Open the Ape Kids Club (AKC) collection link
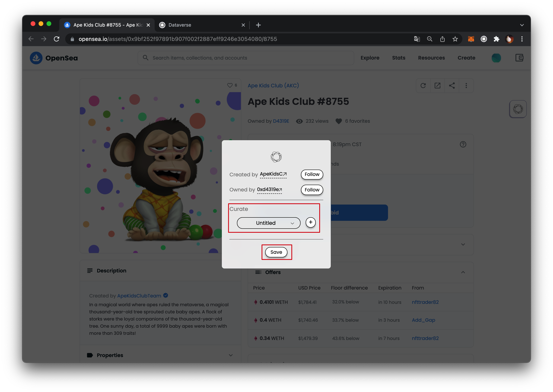553x392 pixels. point(273,85)
